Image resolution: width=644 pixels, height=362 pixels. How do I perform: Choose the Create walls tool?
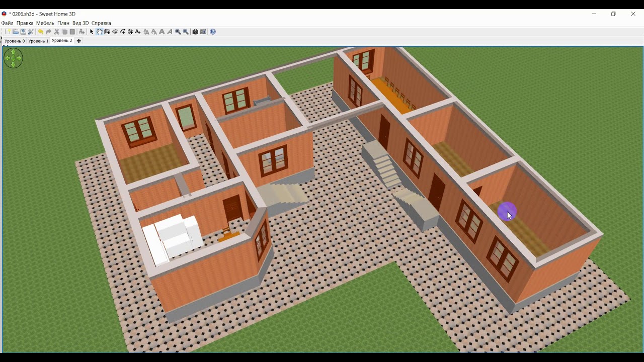[x=107, y=32]
